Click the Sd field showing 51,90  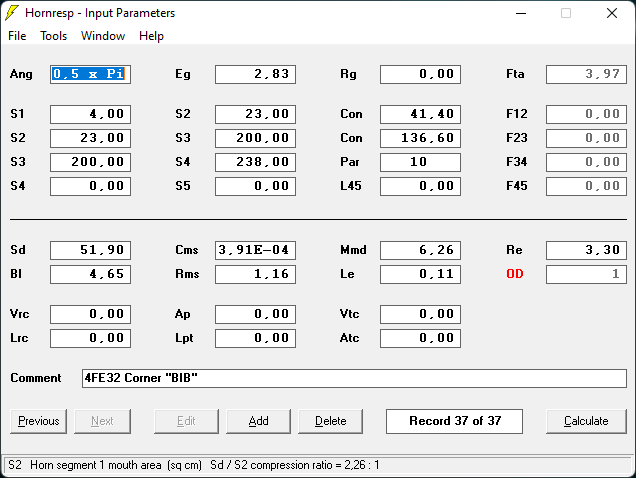[x=90, y=250]
